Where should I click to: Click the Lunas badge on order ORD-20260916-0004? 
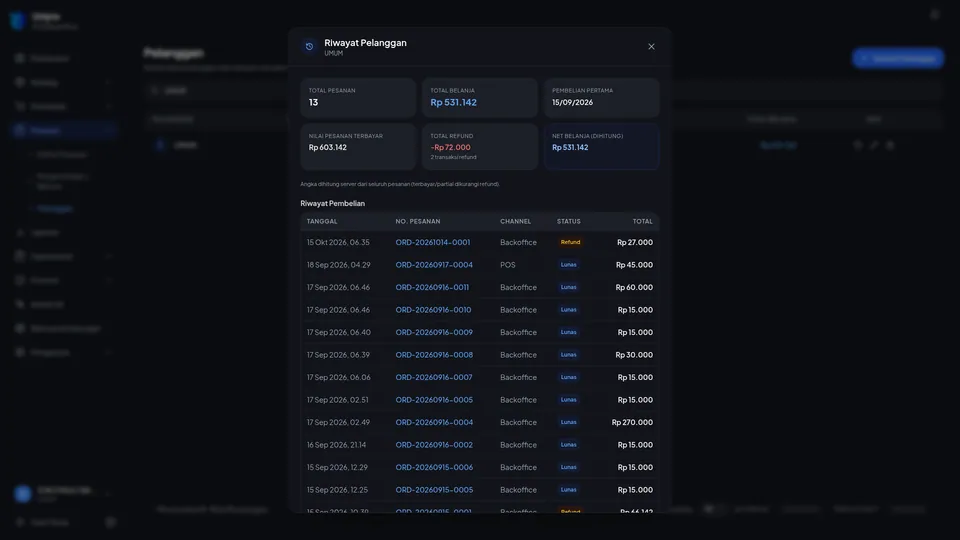(568, 422)
